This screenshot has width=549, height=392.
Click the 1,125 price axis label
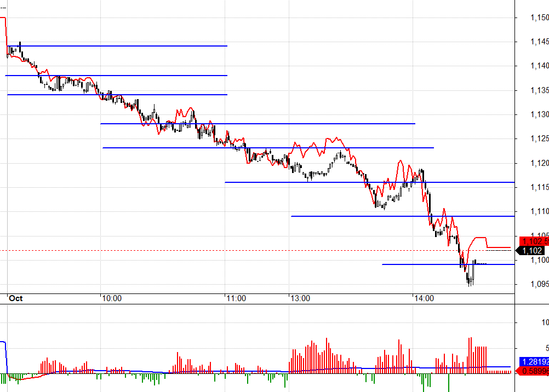point(539,139)
